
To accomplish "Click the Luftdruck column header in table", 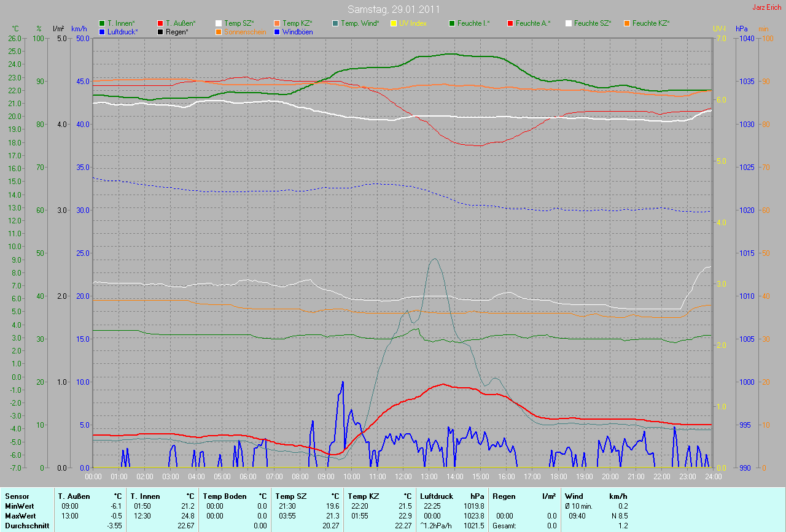I will click(437, 496).
